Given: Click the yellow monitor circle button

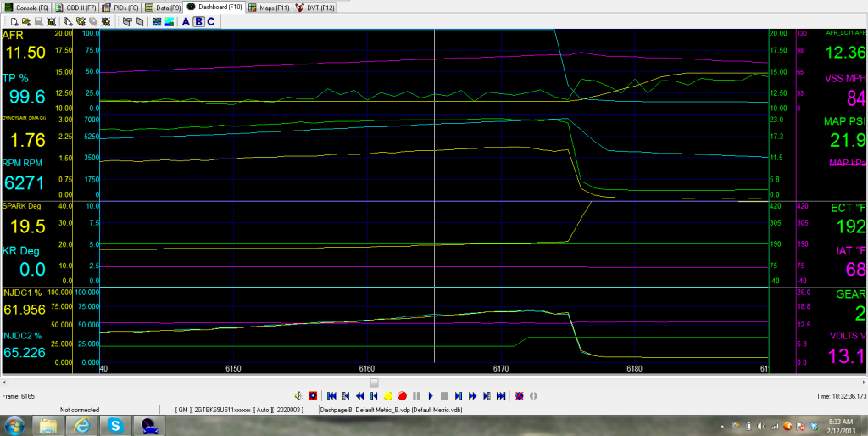Looking at the screenshot, I should tap(388, 395).
